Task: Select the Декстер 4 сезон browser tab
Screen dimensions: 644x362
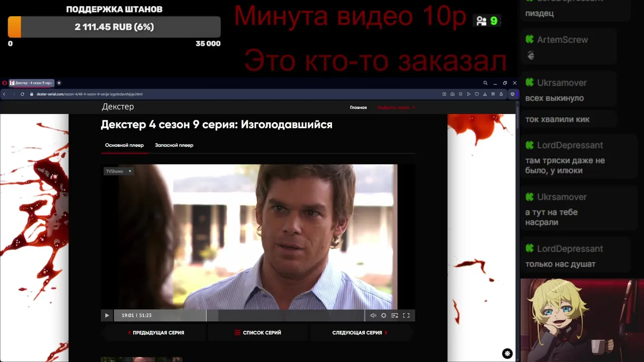Action: [x=31, y=83]
